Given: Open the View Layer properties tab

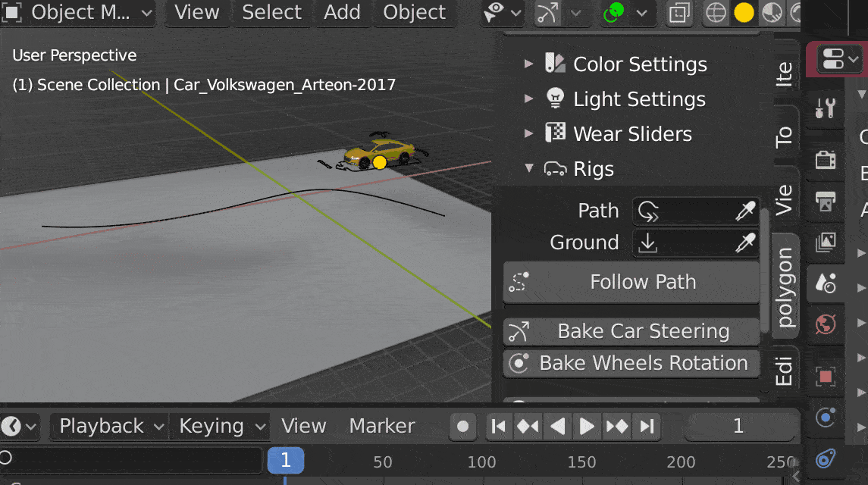Looking at the screenshot, I should pos(825,242).
